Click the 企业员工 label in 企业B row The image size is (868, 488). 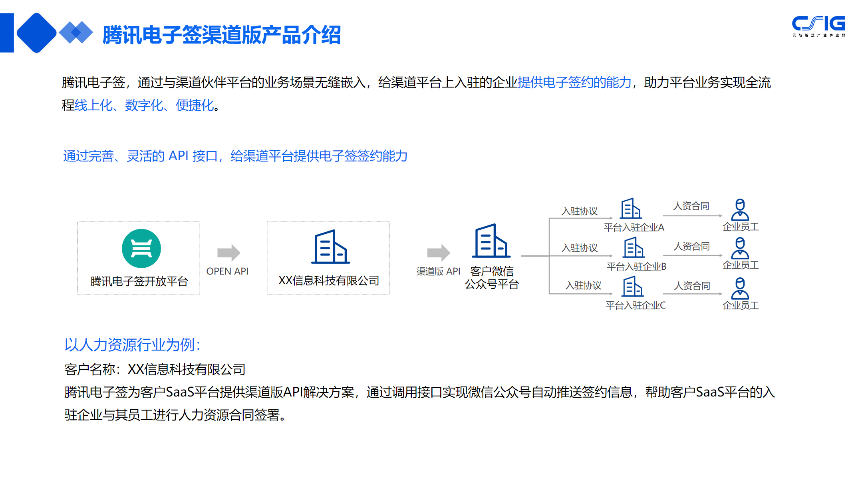pyautogui.click(x=741, y=265)
